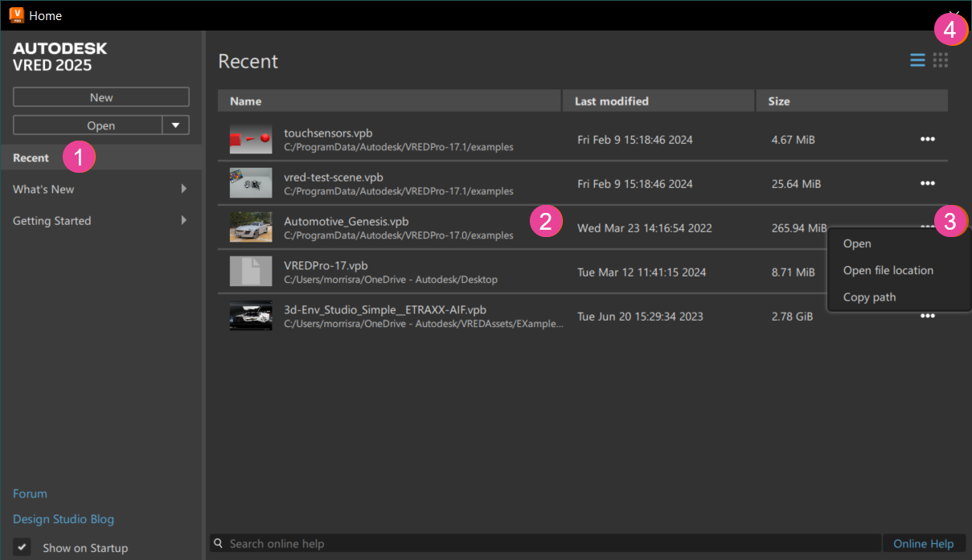Switch to grid thumbnail view icon
This screenshot has width=972, height=560.
[941, 60]
